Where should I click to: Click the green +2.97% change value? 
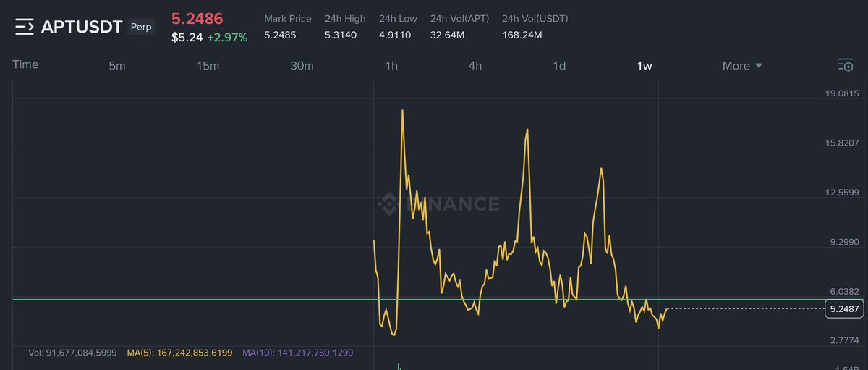227,37
